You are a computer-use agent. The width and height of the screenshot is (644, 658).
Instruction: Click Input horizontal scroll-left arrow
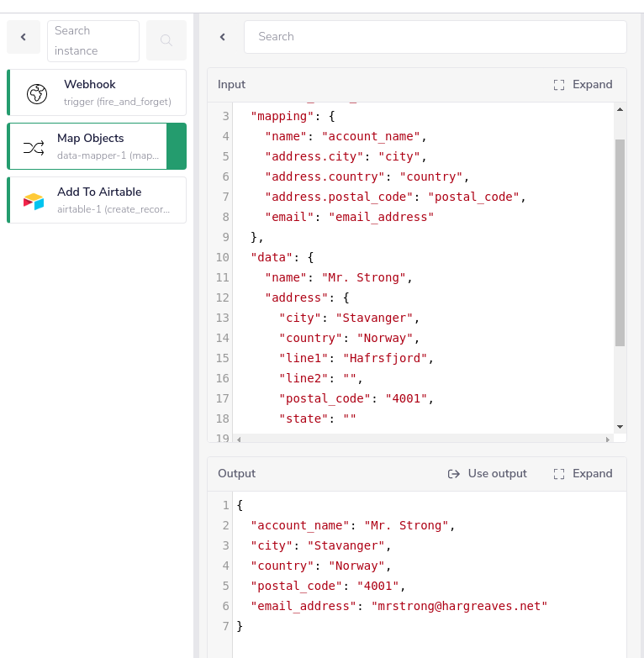click(x=239, y=439)
